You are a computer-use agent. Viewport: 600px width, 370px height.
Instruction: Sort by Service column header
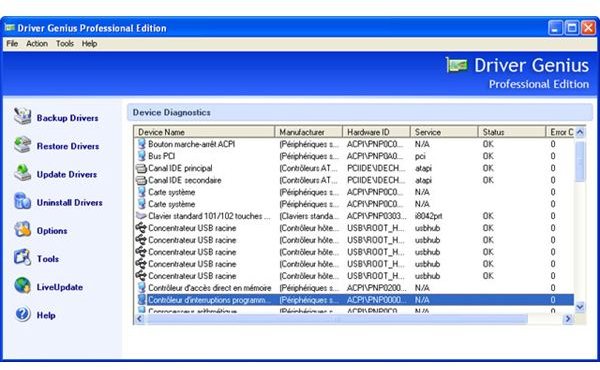pyautogui.click(x=444, y=132)
